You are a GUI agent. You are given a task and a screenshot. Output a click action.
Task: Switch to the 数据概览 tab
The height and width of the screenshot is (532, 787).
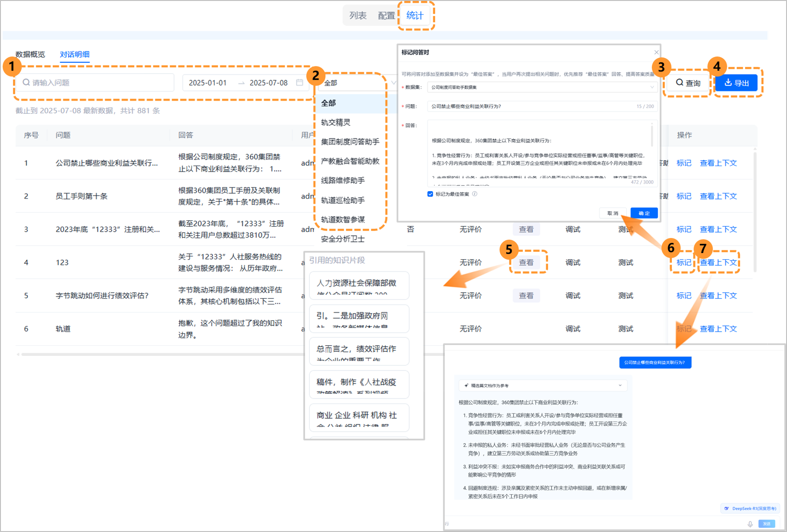pos(30,54)
